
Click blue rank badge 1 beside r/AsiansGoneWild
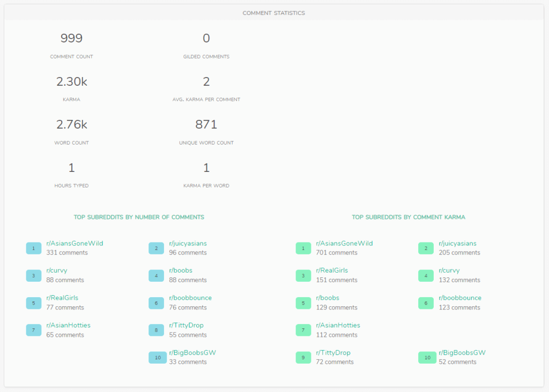pos(34,248)
